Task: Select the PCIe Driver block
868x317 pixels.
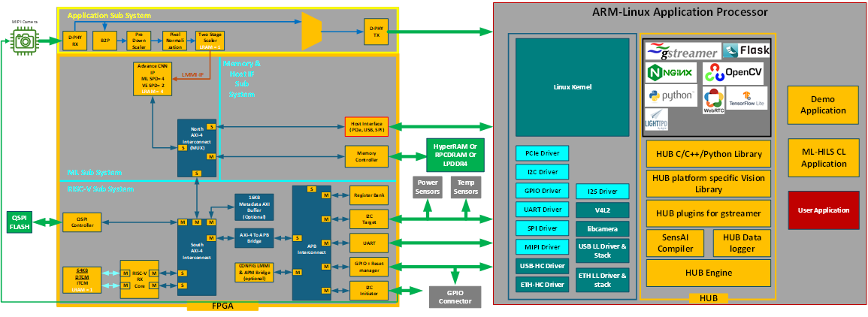Action: [542, 153]
